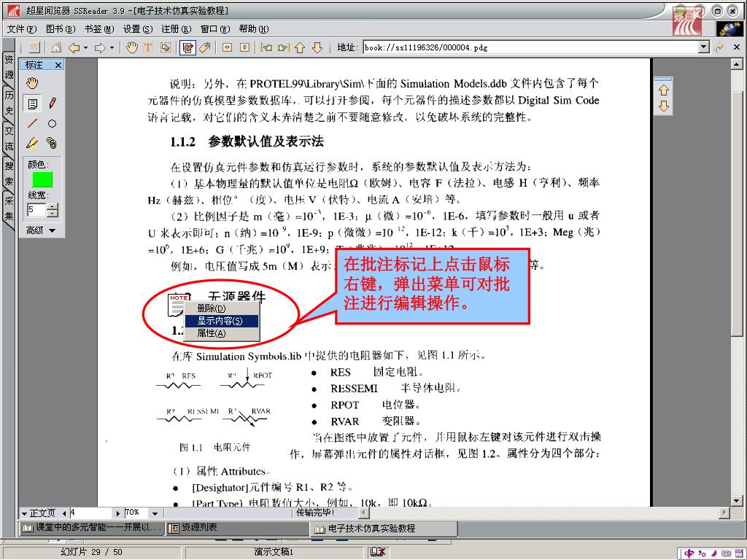The width and height of the screenshot is (747, 560).
Task: Jump to previous section hand-left icon
Action: (x=266, y=47)
